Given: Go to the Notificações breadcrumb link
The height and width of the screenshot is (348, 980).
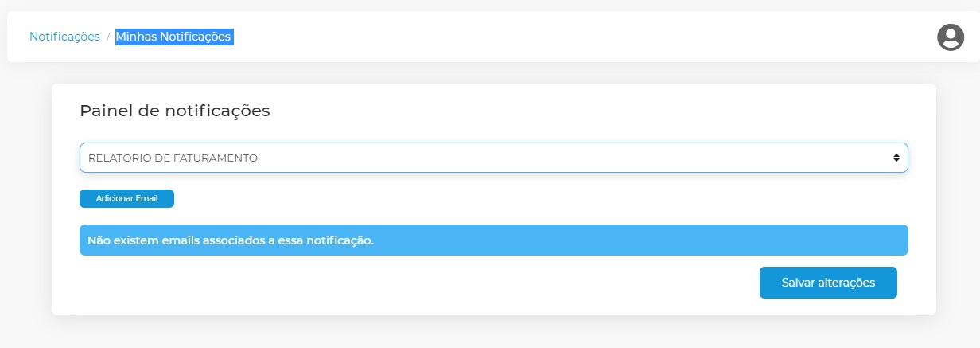Looking at the screenshot, I should coord(64,37).
